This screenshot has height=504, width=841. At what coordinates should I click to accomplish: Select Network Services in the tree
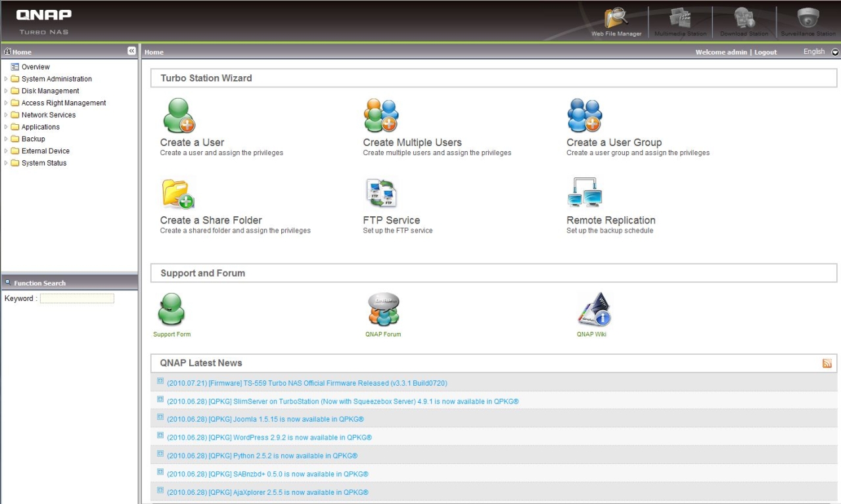pos(49,115)
